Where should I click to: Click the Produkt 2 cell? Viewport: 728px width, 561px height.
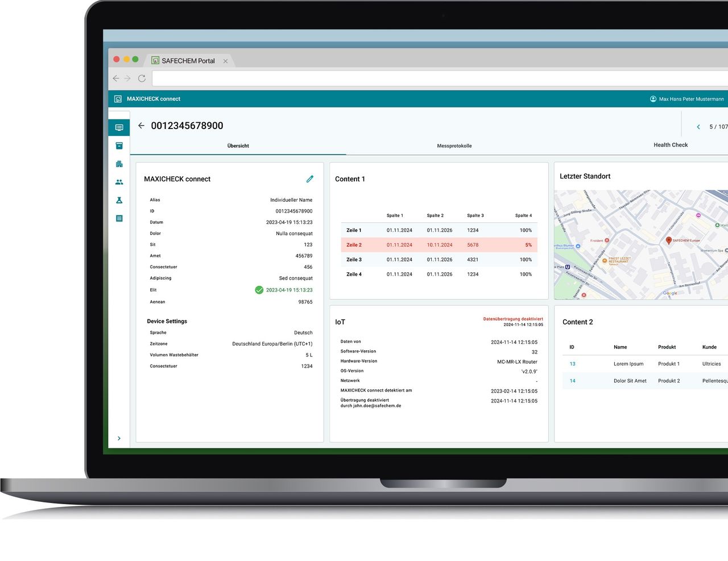[669, 381]
